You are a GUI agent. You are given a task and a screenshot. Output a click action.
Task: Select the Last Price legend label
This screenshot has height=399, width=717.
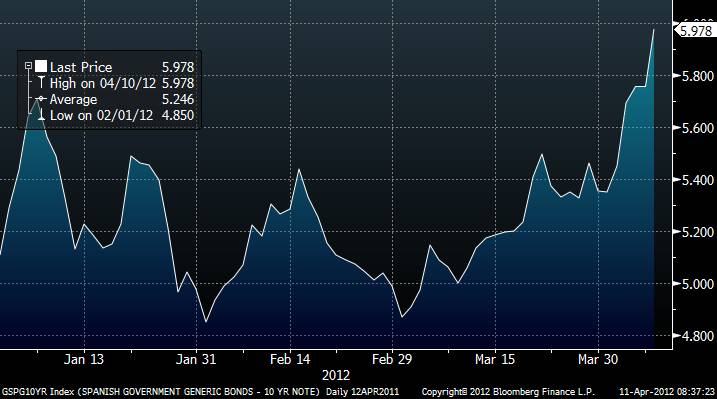(81, 67)
